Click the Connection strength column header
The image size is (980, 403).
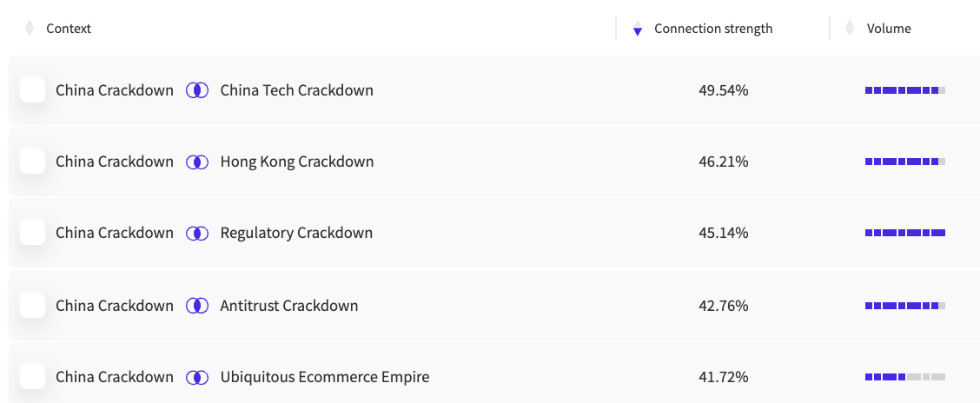[x=713, y=29]
